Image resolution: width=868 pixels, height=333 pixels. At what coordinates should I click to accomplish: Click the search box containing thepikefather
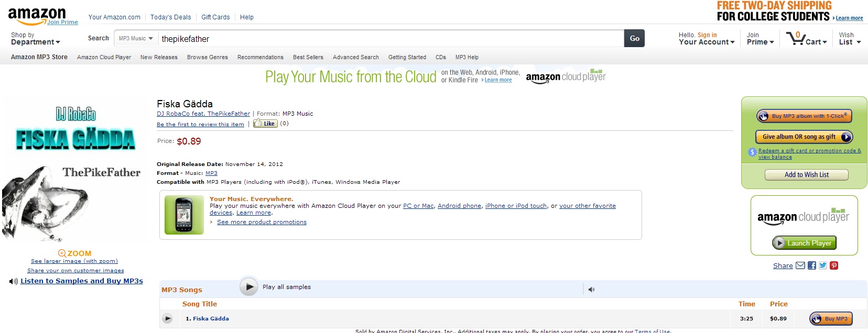click(x=390, y=39)
